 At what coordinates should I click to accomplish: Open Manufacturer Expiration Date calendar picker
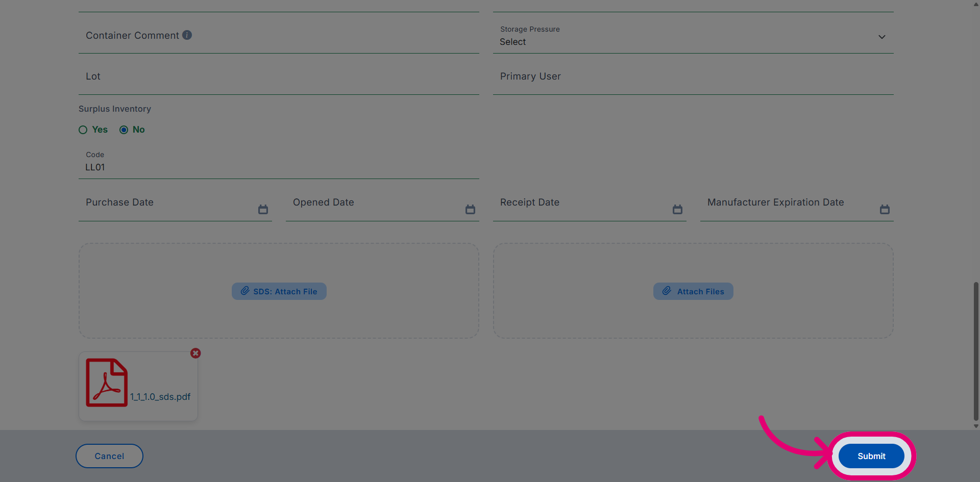(885, 210)
